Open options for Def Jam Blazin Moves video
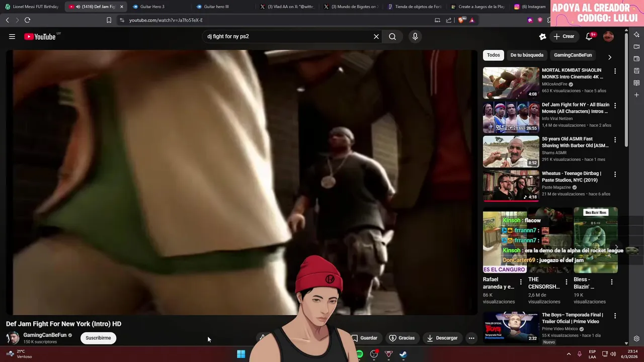The width and height of the screenshot is (644, 362). [615, 106]
